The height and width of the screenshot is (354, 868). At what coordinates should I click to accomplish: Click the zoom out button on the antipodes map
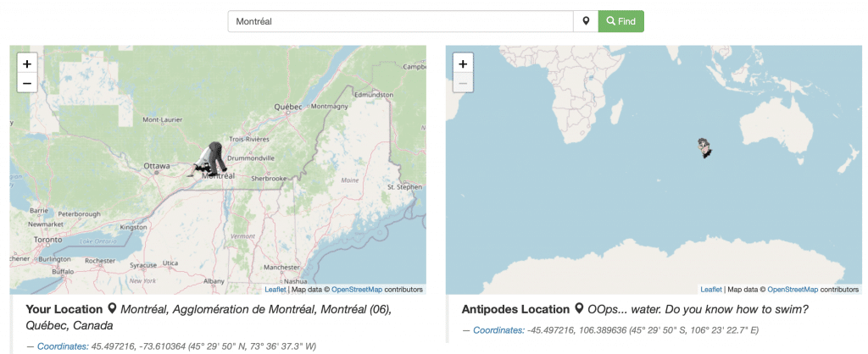[463, 83]
